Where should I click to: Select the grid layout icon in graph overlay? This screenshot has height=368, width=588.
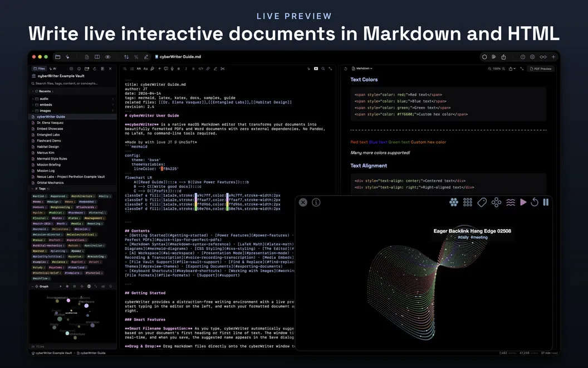[468, 202]
